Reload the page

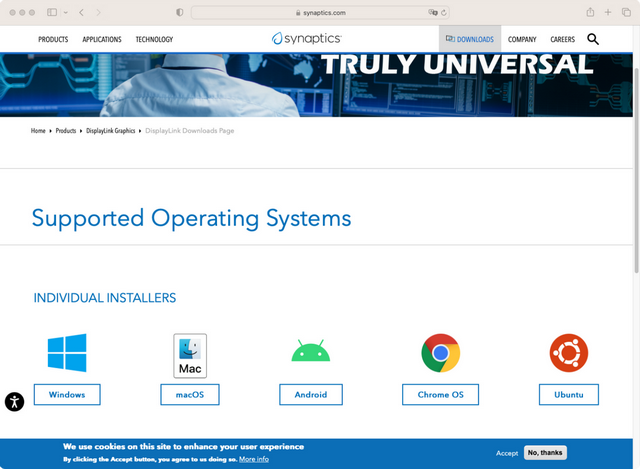444,13
